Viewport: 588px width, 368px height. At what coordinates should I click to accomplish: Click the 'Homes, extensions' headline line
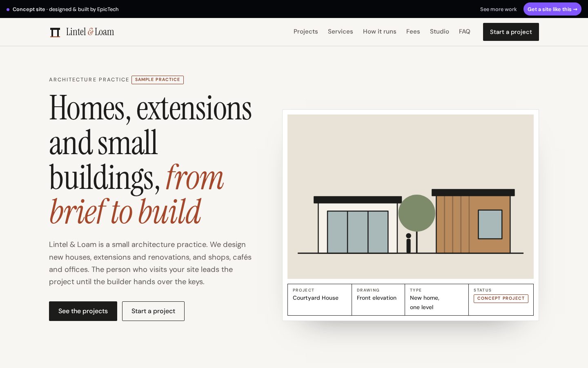(x=150, y=108)
